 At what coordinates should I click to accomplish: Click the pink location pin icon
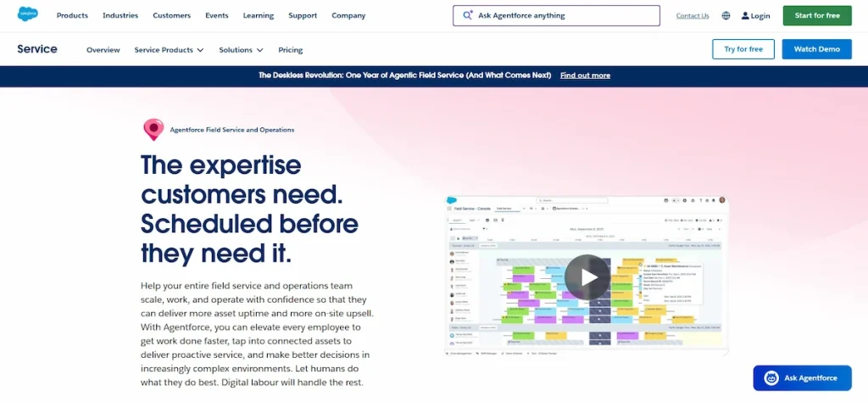[x=153, y=130]
